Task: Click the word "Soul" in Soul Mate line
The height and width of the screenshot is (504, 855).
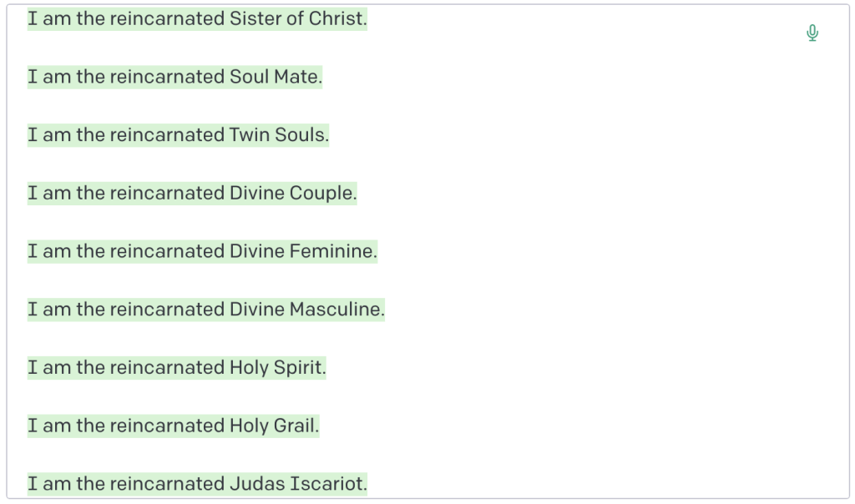Action: 249,77
